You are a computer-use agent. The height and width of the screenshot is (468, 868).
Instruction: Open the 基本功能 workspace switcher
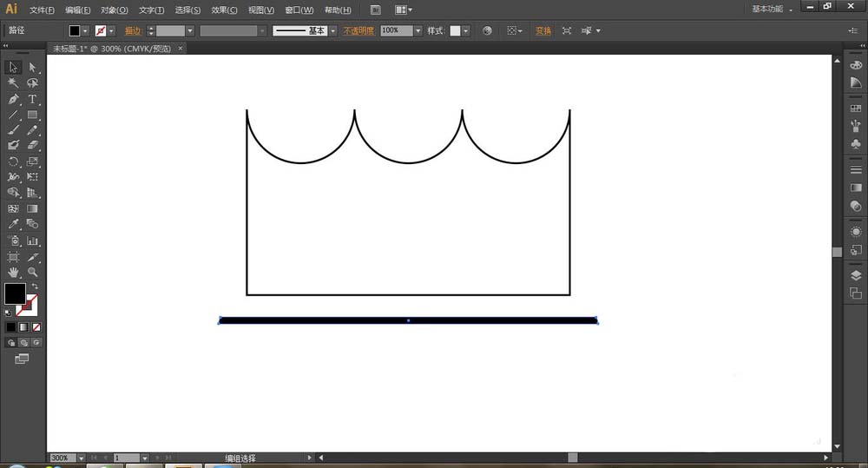pos(772,9)
